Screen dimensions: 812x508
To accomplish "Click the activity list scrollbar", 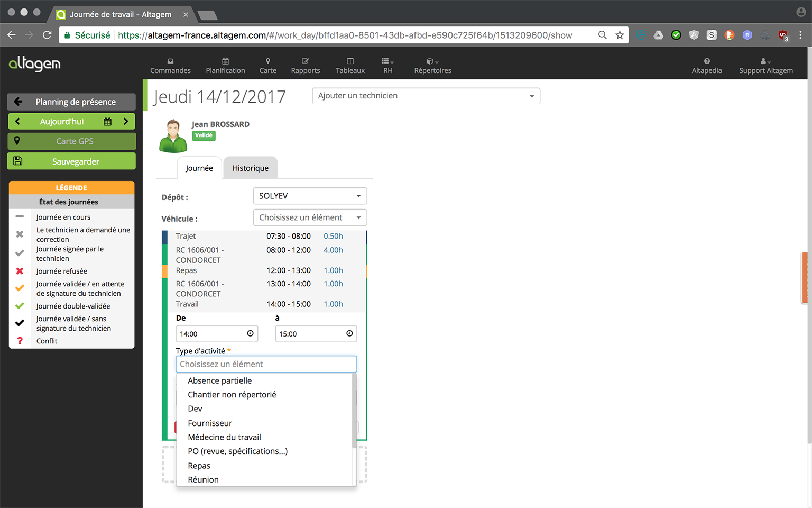I will (354, 411).
